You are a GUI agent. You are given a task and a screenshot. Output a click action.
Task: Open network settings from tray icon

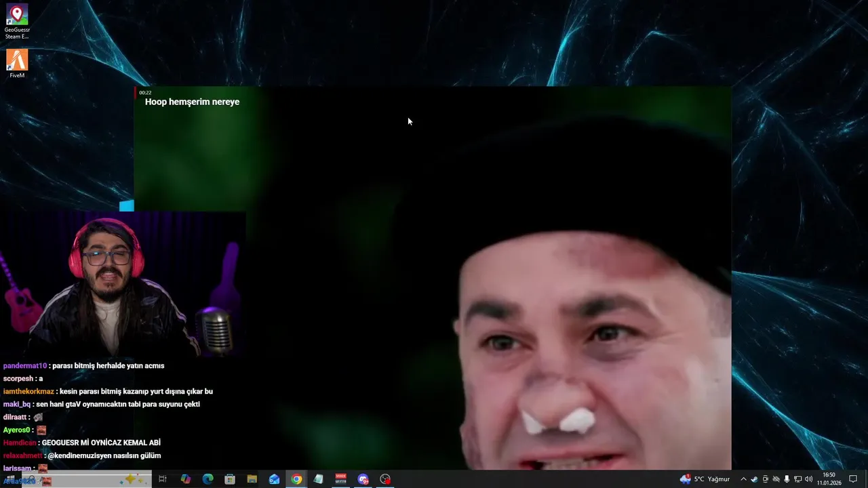click(x=797, y=479)
